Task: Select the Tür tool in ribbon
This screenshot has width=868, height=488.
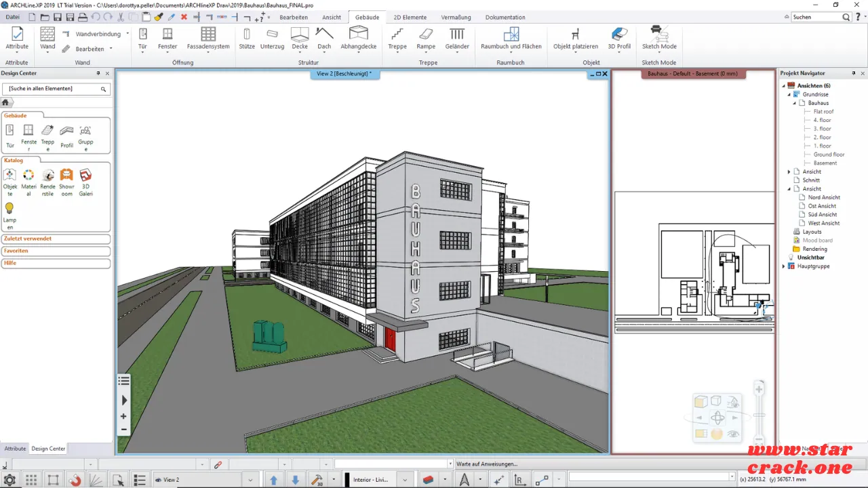Action: click(142, 38)
